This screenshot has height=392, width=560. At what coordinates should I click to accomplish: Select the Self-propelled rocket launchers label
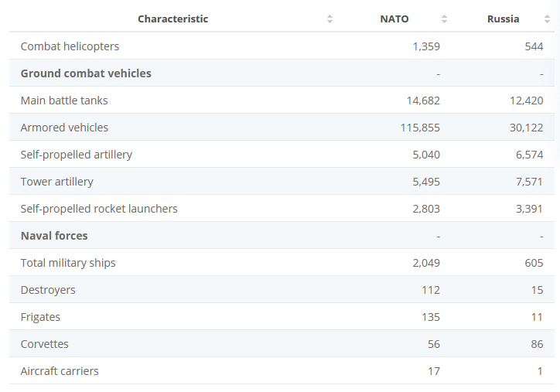(x=99, y=209)
